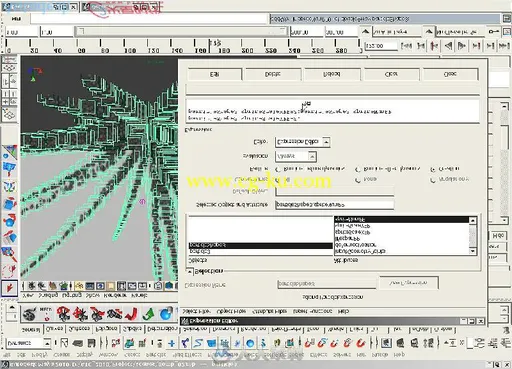Switch to the Polygons shelf tab

coord(106,329)
